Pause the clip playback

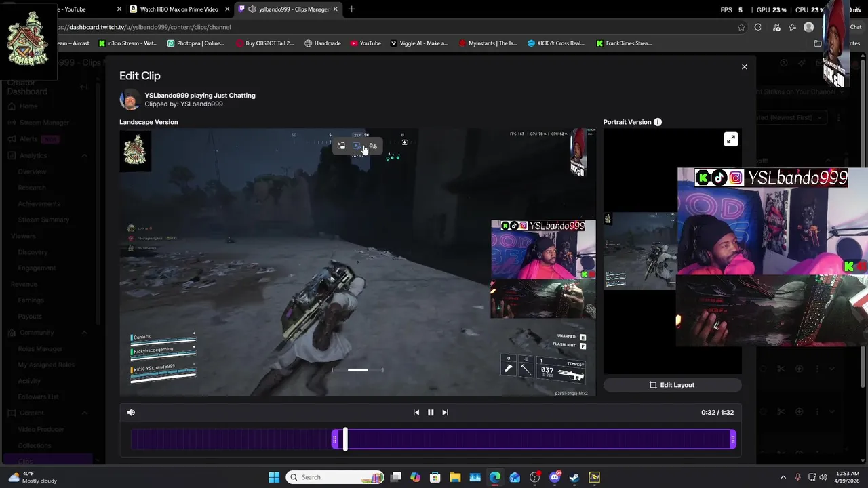click(431, 412)
